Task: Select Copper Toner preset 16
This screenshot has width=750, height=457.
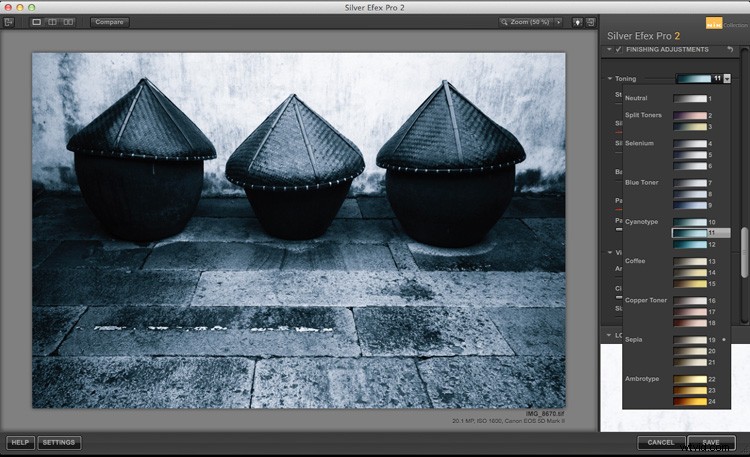Action: [x=690, y=301]
